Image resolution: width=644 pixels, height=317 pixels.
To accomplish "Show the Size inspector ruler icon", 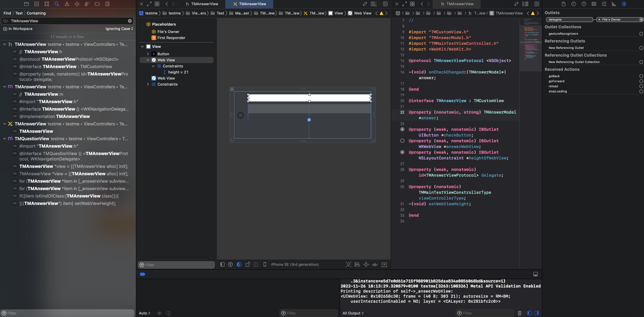I will 614,4.
